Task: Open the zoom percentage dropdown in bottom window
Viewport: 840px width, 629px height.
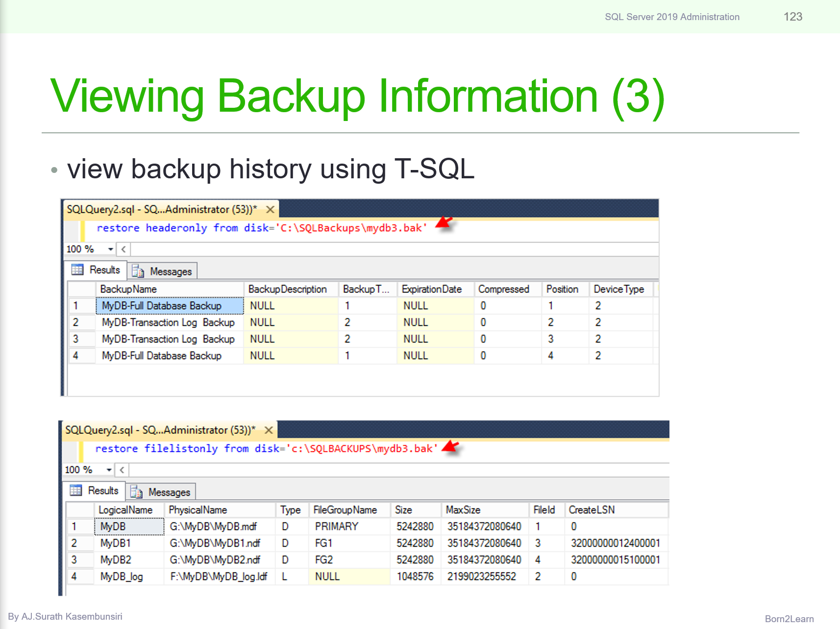Action: (x=108, y=470)
